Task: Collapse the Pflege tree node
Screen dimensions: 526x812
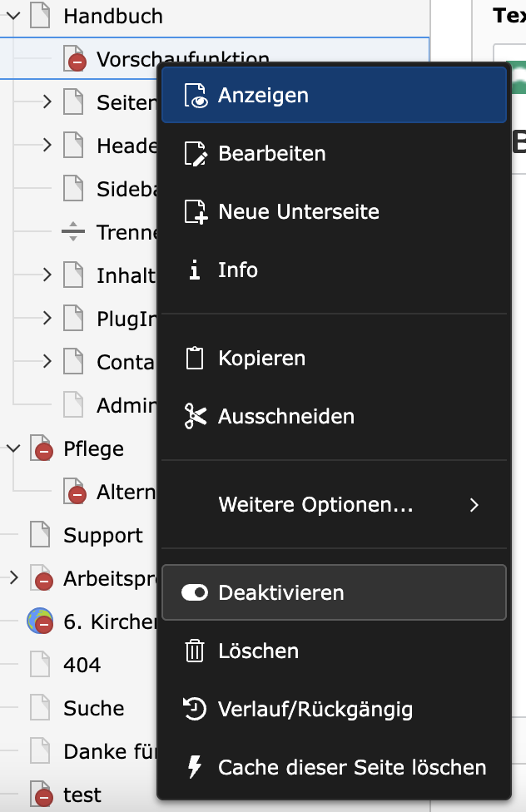Action: coord(13,448)
